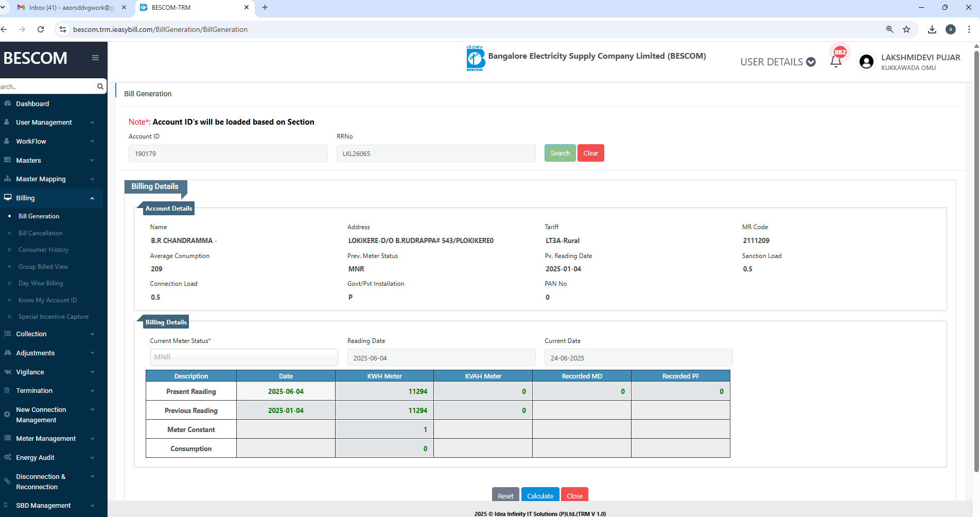Expand User Management submenu chevron
Image resolution: width=980 pixels, height=517 pixels.
pos(92,122)
